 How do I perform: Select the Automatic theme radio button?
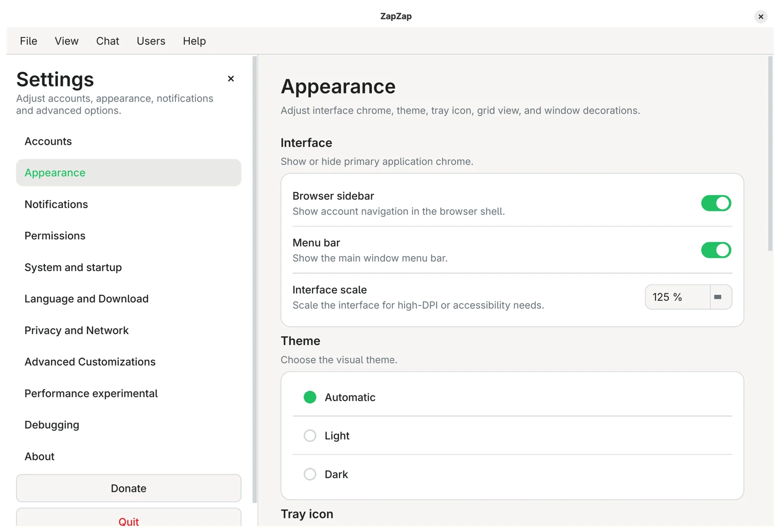coord(310,397)
